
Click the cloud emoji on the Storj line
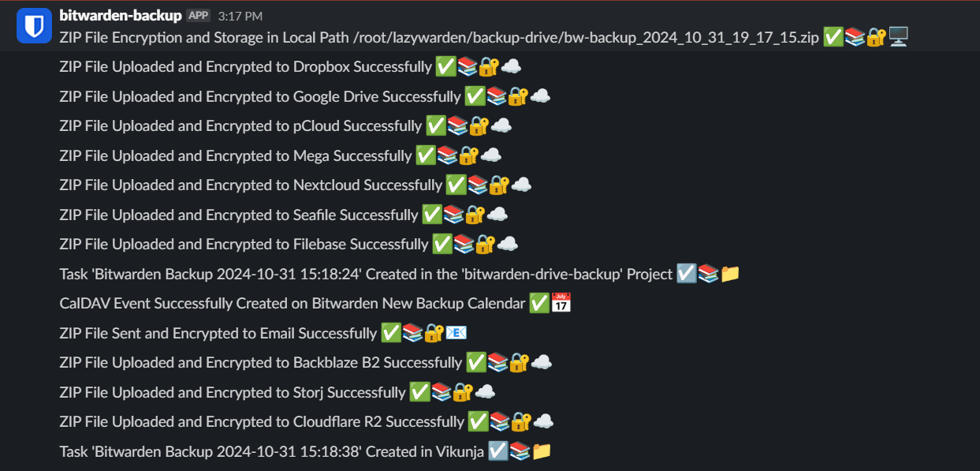[485, 392]
